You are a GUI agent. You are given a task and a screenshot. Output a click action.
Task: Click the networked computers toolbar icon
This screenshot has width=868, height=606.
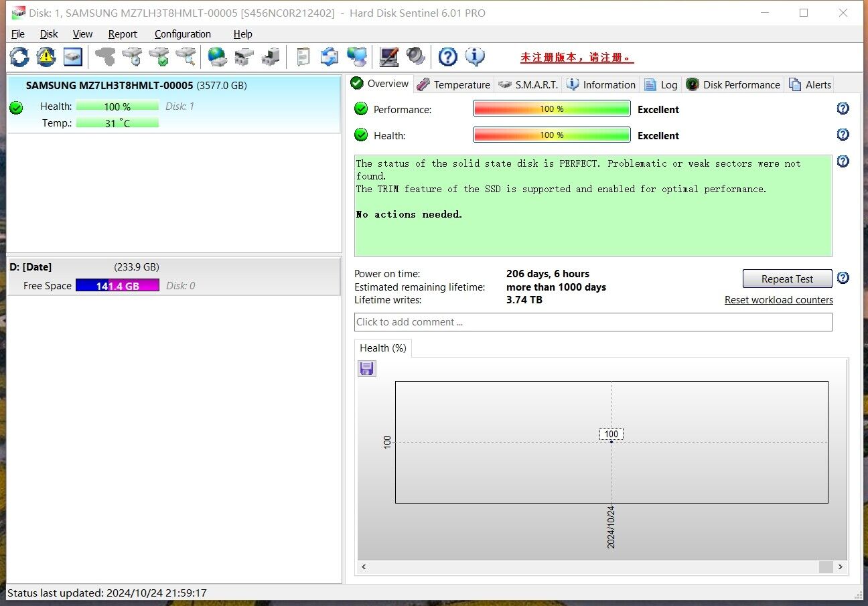(x=357, y=57)
